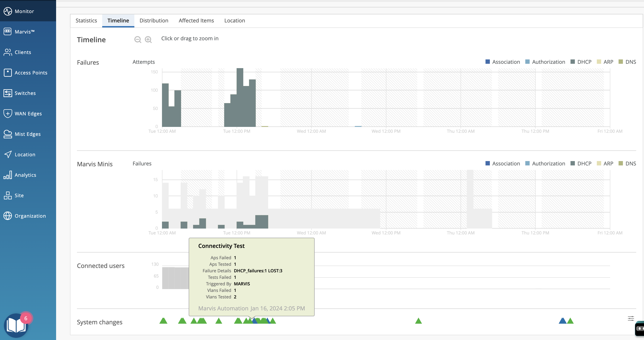Image resolution: width=644 pixels, height=340 pixels.
Task: Switch to the Distribution tab
Action: (154, 20)
